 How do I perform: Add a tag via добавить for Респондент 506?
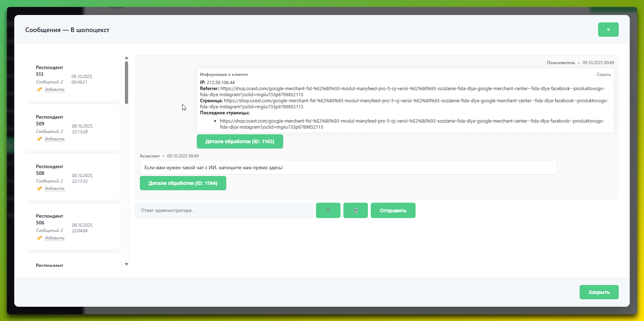[x=55, y=238]
